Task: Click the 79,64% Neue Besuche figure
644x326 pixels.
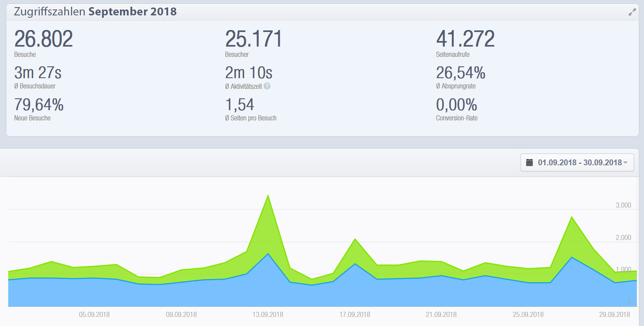Action: tap(39, 105)
